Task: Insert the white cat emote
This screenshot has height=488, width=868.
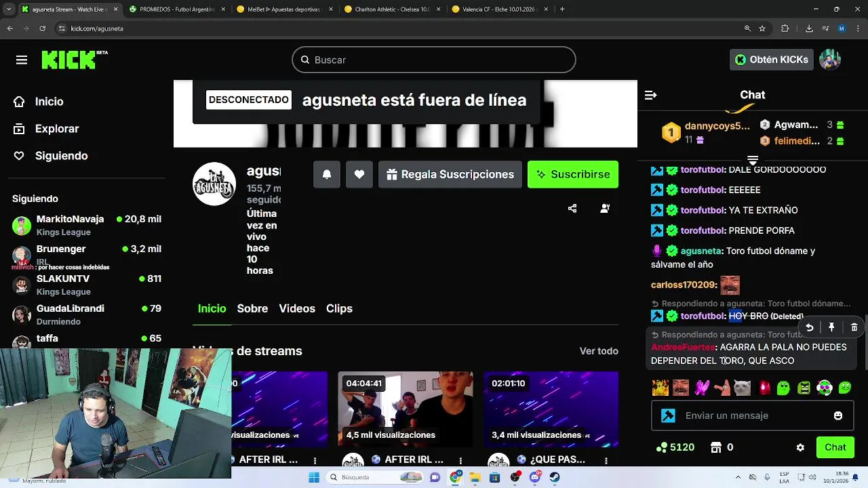Action: click(x=743, y=388)
